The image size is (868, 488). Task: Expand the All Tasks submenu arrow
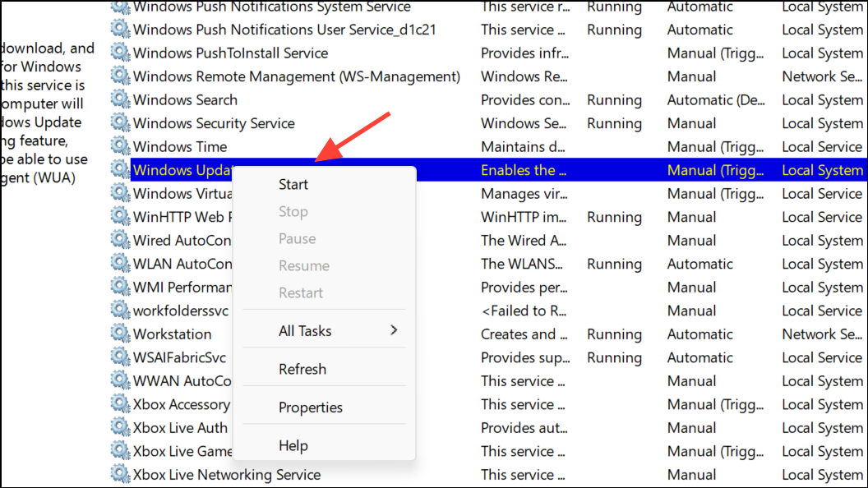pos(394,330)
